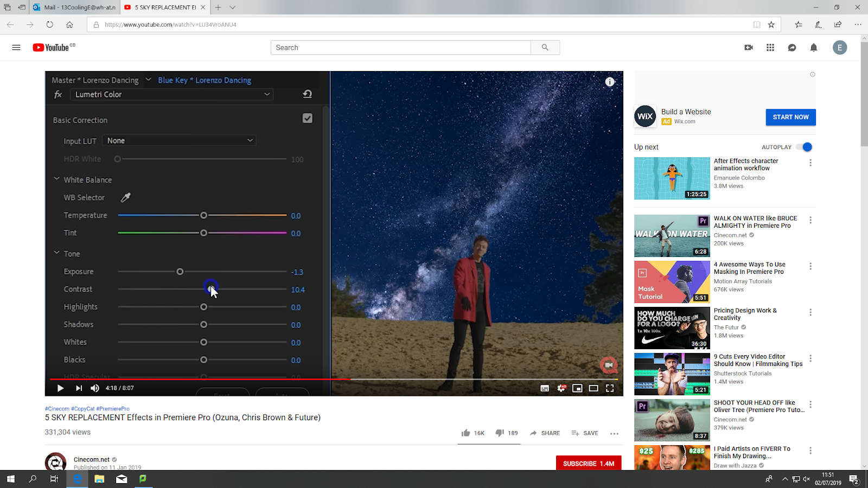
Task: Open the After Effects character animation thumbnail
Action: click(672, 178)
